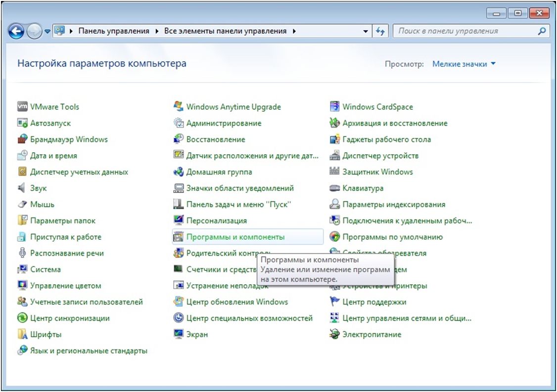Open Брандмауэр Windows shield icon
Viewport: 557px width, 392px height.
click(x=22, y=139)
